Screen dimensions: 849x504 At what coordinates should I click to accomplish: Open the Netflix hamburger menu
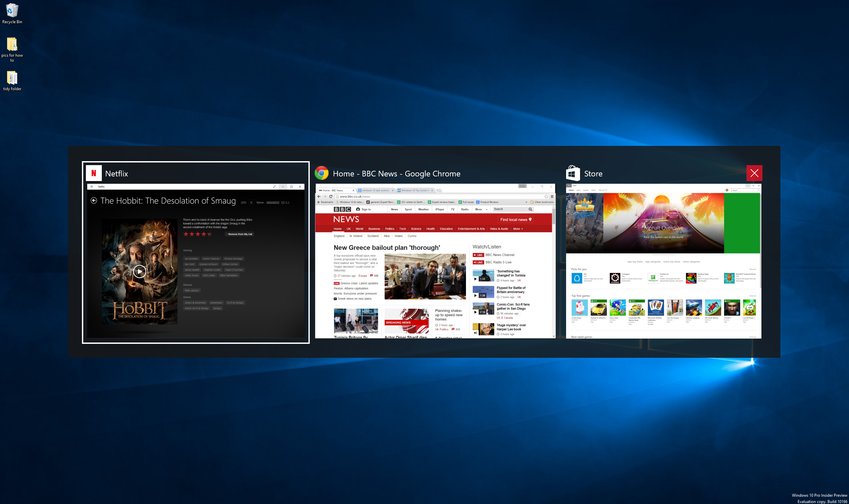(91, 186)
